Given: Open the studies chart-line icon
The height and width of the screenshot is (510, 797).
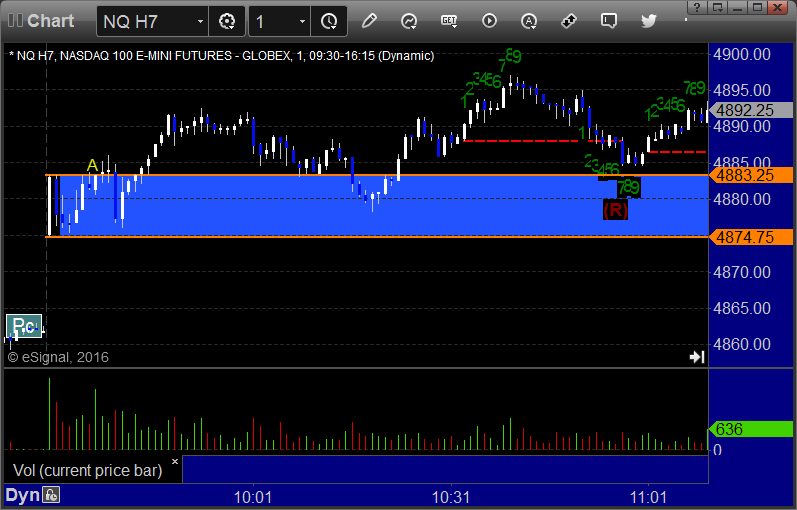Looking at the screenshot, I should 409,21.
